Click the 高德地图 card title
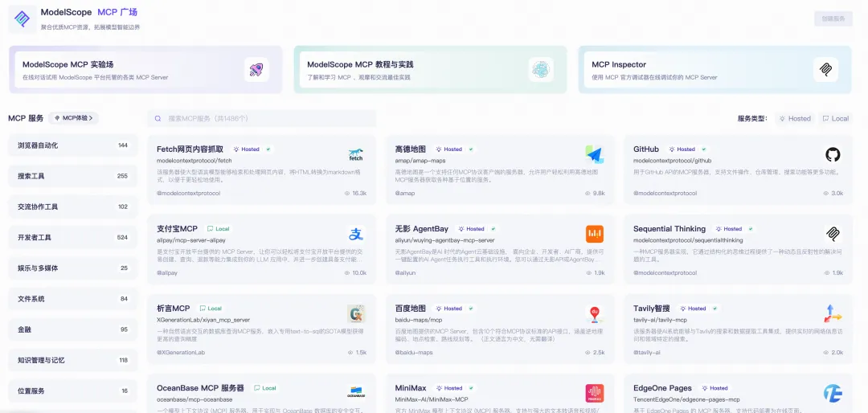Screen dimensions: 868x413 click(410, 149)
